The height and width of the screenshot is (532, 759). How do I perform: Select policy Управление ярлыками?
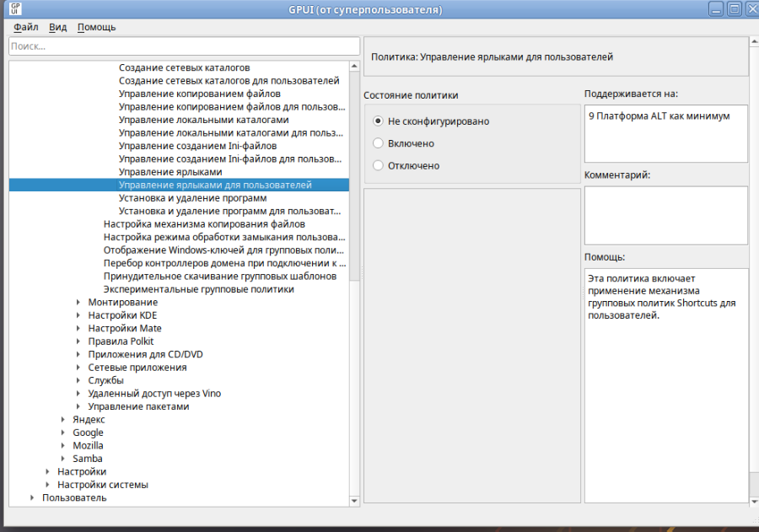click(170, 172)
